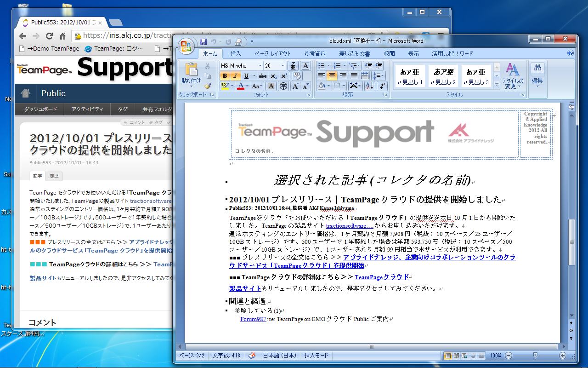Open the line spacing dropdown
This screenshot has width=588, height=368.
[x=379, y=76]
